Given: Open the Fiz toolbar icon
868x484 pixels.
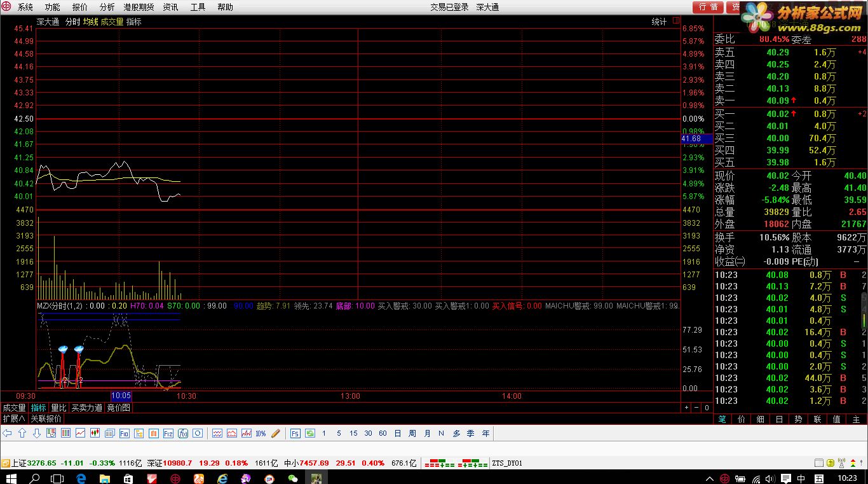Looking at the screenshot, I should point(168,433).
